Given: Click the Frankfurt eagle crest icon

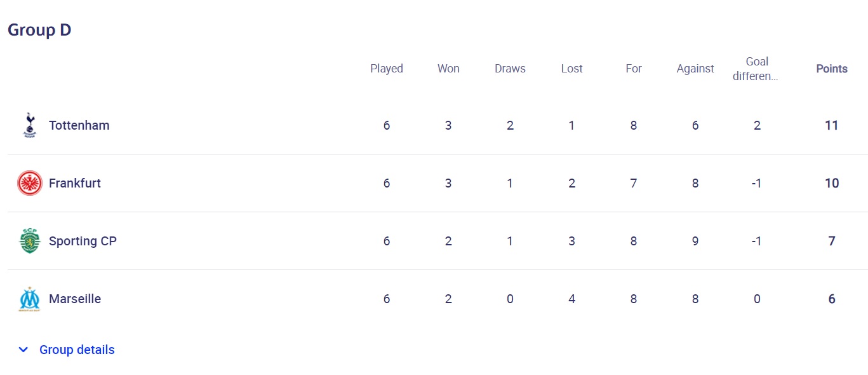Looking at the screenshot, I should click(29, 183).
